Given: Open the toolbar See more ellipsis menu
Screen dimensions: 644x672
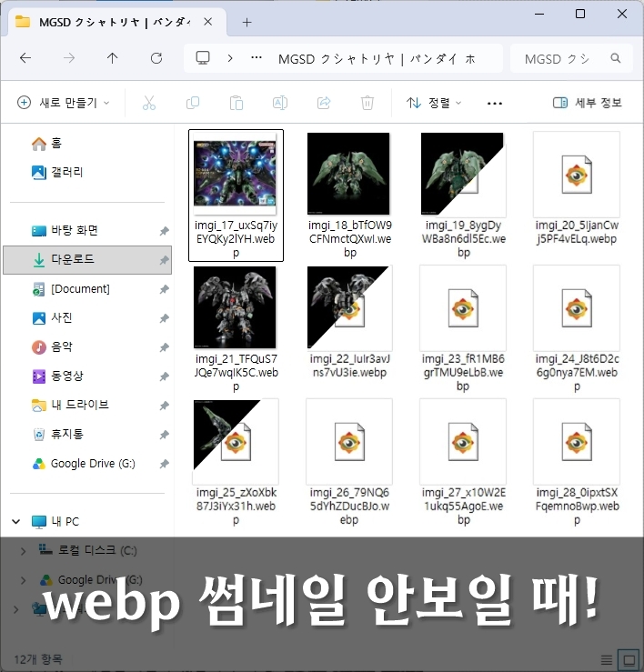Looking at the screenshot, I should (495, 104).
